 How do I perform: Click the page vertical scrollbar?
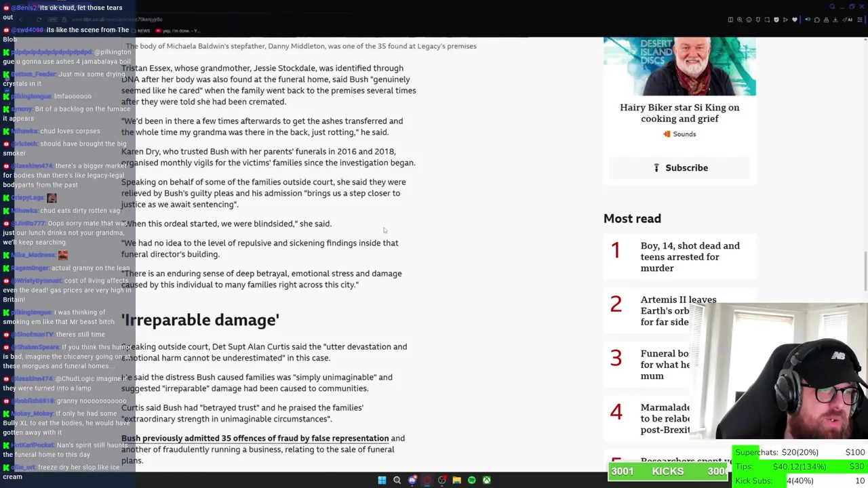(x=865, y=270)
